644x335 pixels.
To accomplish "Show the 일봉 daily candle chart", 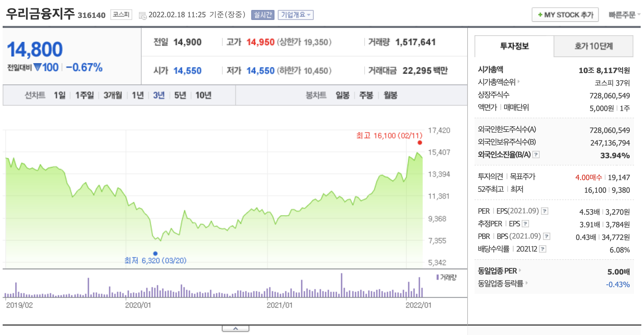I will (x=343, y=95).
